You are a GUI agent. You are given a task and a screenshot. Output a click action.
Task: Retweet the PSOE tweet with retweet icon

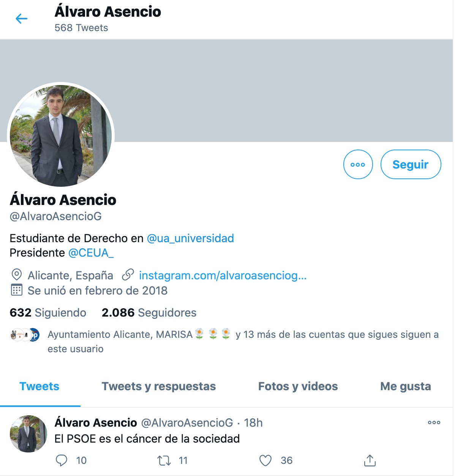click(164, 460)
